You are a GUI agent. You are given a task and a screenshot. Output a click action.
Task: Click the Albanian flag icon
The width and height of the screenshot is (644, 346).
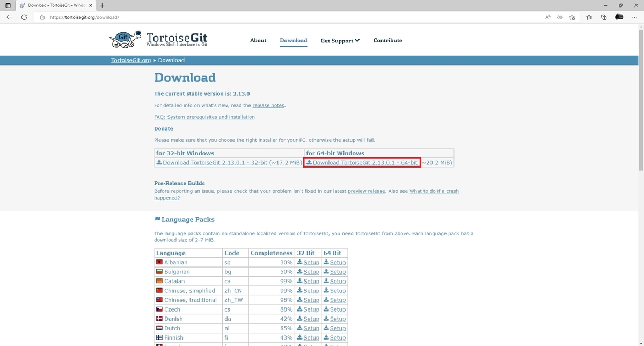(x=159, y=262)
